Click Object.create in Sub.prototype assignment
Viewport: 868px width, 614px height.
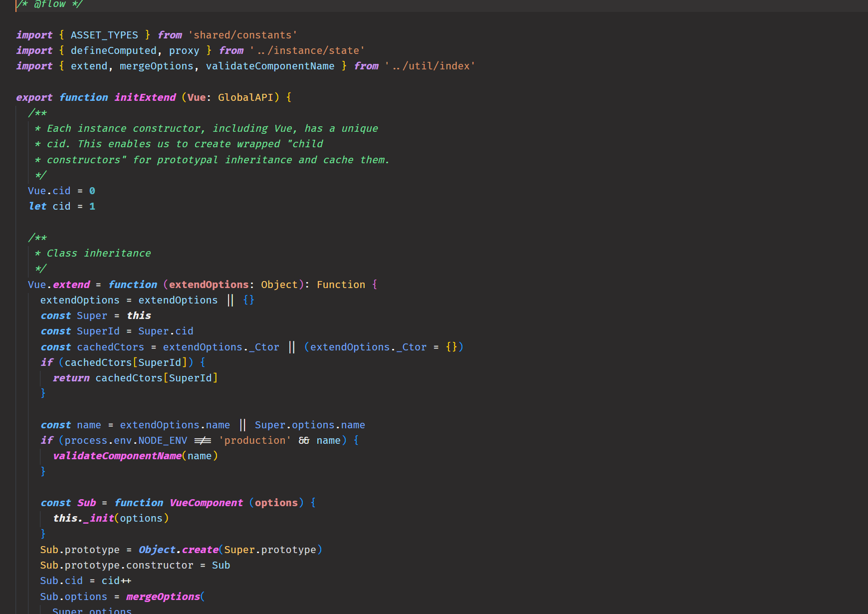point(179,550)
